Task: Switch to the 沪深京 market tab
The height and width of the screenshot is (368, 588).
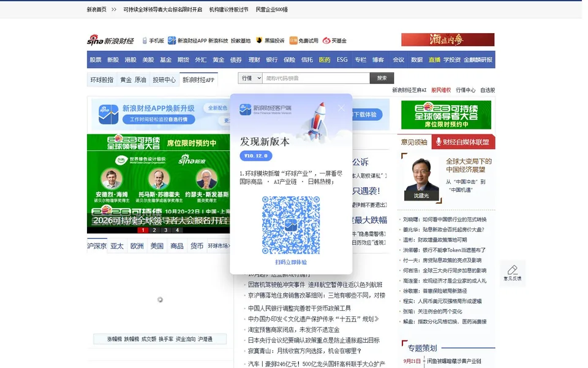Action: pyautogui.click(x=97, y=246)
